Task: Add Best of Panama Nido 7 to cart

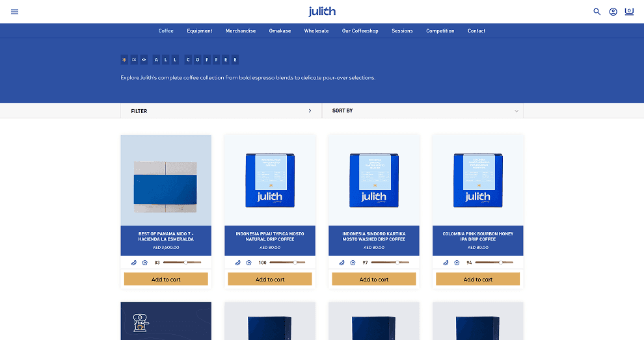Action: coord(166,280)
